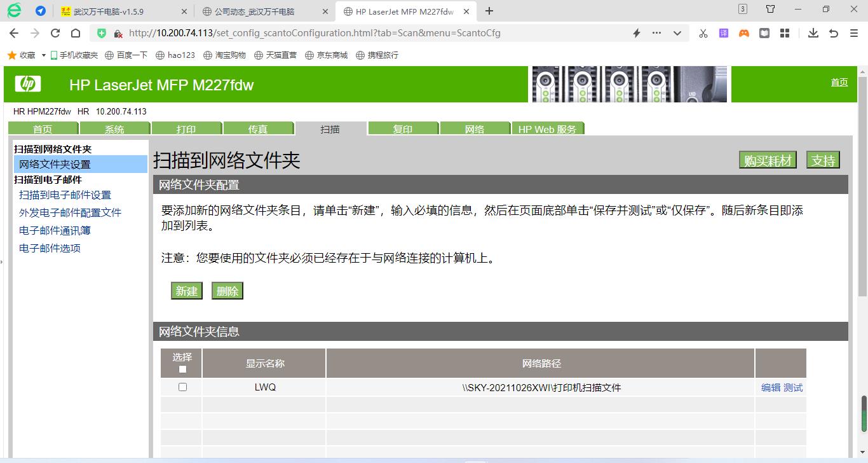Click the insecure site lock icon
The width and height of the screenshot is (868, 463).
(x=118, y=33)
